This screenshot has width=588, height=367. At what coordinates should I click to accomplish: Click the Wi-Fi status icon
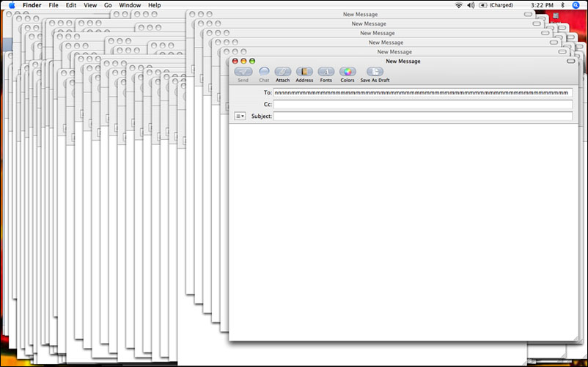(x=458, y=5)
